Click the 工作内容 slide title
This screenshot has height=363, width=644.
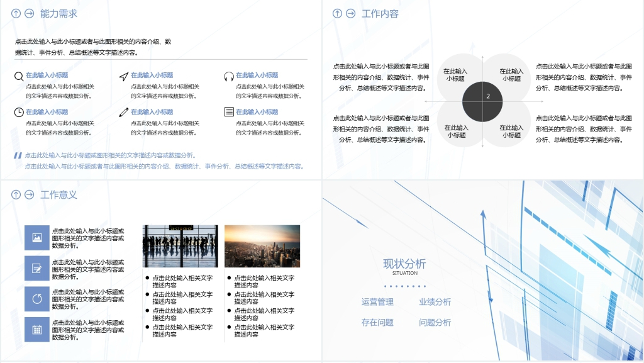[380, 14]
